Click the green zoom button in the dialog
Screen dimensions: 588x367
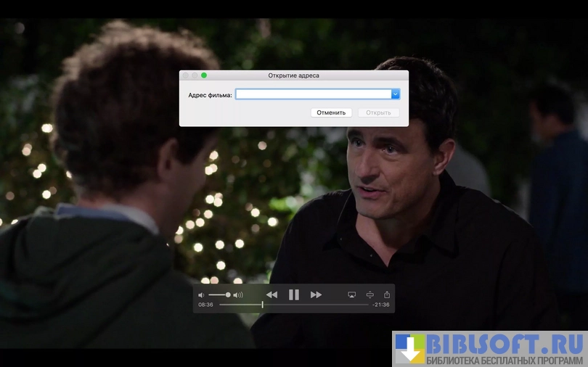[204, 75]
